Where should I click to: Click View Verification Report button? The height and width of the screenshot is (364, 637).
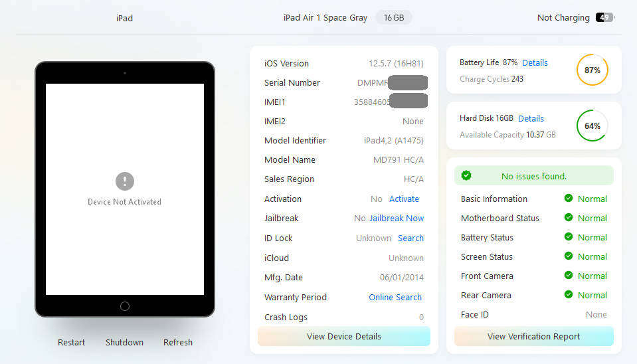click(533, 336)
